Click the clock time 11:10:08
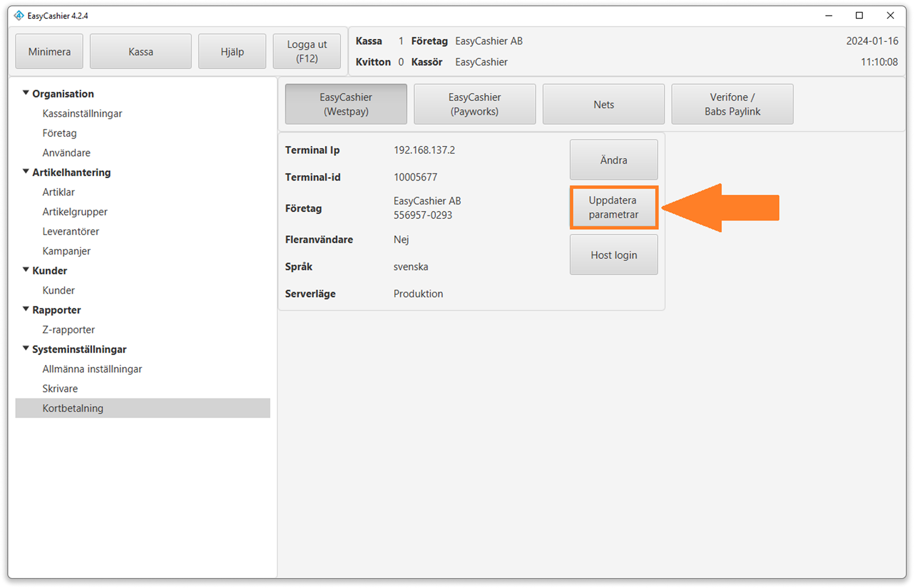Screen dimensions: 914x588 (879, 62)
